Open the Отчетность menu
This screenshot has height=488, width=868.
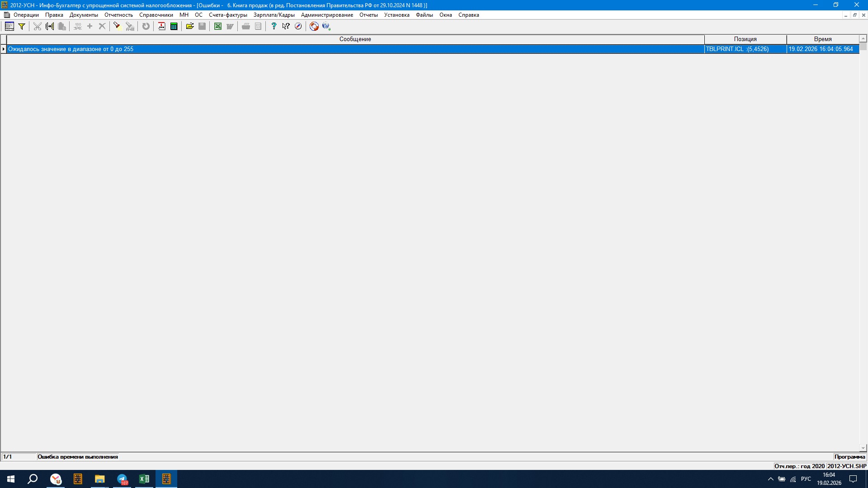click(118, 15)
